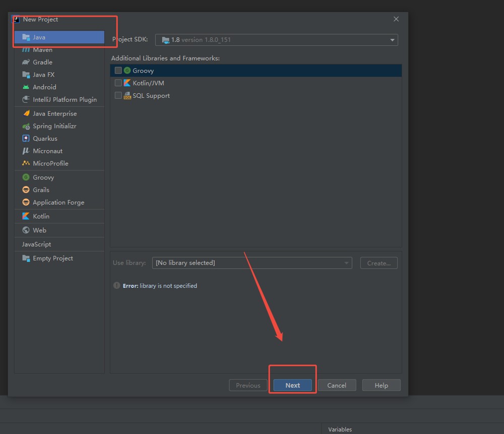The height and width of the screenshot is (434, 504).
Task: Pick the Spring Initializr icon
Action: [x=26, y=126]
